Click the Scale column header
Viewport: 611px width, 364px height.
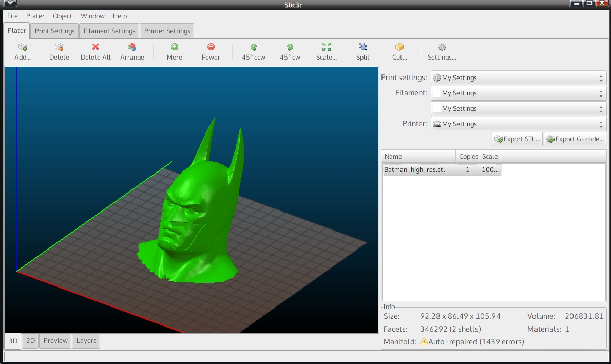(489, 156)
